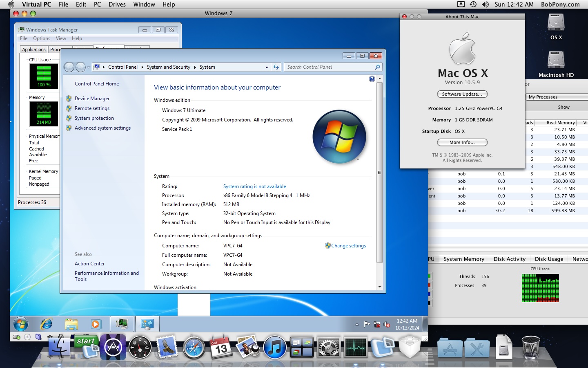Screen dimensions: 588x368
Task: Click the Windows Start orb
Action: click(x=20, y=324)
